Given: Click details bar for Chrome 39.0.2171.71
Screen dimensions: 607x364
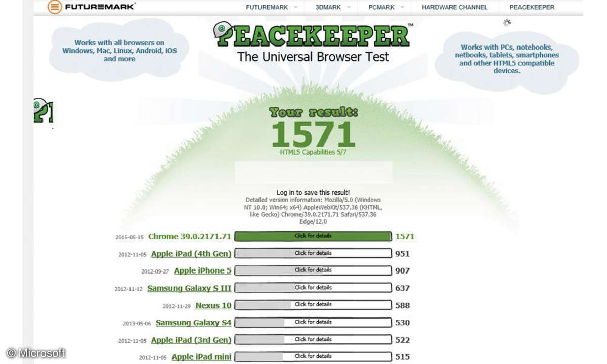Looking at the screenshot, I should 313,236.
